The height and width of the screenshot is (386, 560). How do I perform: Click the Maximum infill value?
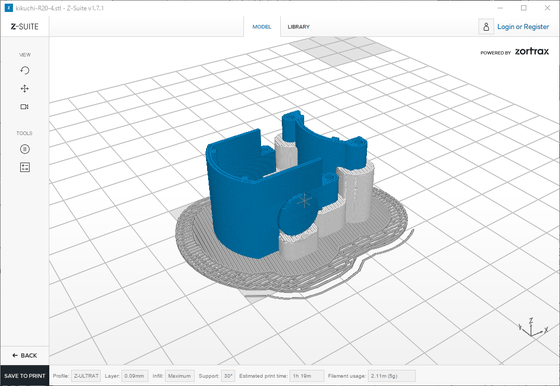tap(180, 376)
